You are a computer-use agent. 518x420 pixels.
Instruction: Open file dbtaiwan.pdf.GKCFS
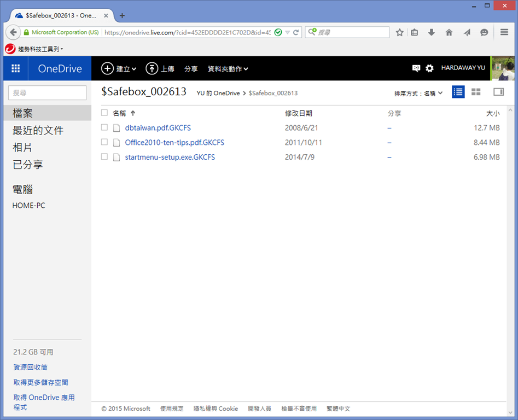click(158, 128)
